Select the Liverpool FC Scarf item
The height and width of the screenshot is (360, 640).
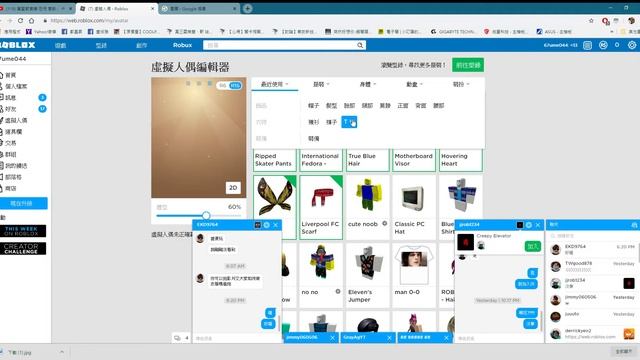point(321,207)
